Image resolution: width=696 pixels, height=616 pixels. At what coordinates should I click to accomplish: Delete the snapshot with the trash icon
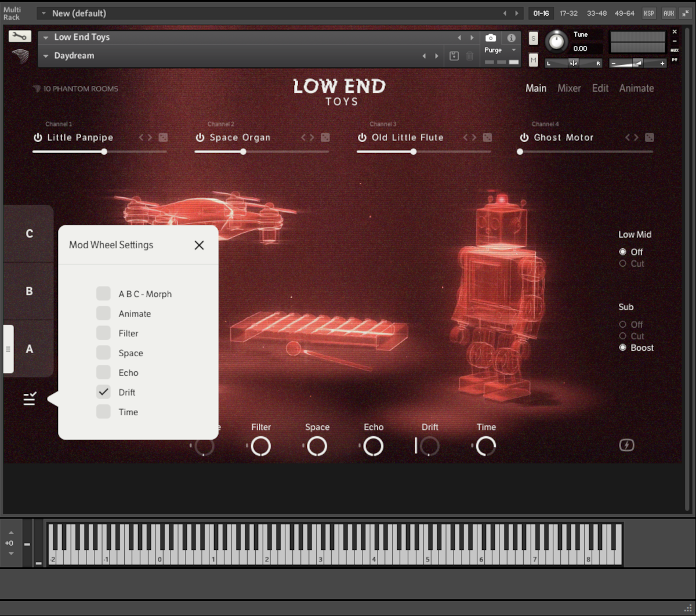coord(470,56)
